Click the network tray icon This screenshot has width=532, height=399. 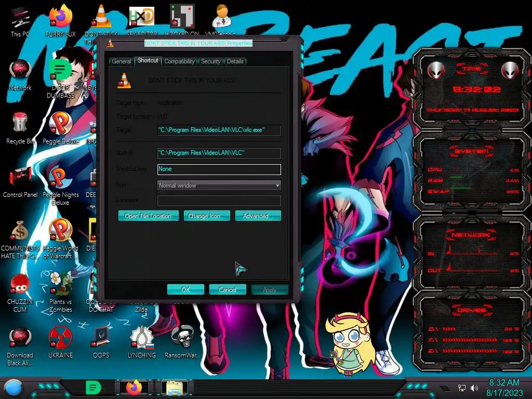(462, 388)
